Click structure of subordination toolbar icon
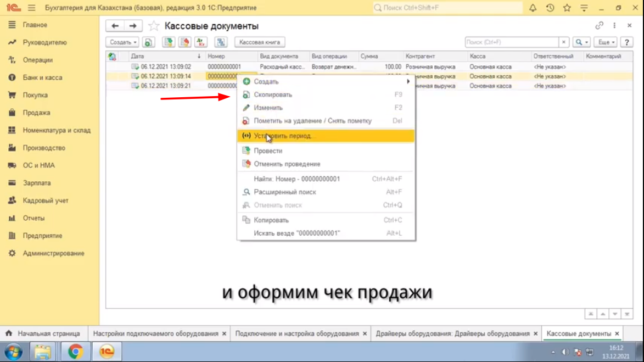This screenshot has height=362, width=644. pyautogui.click(x=221, y=42)
